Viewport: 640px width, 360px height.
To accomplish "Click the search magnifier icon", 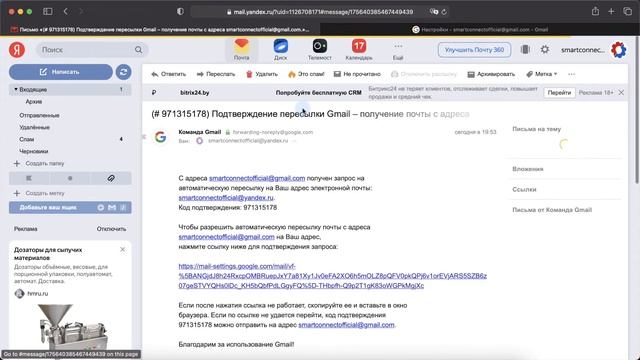I will [138, 50].
